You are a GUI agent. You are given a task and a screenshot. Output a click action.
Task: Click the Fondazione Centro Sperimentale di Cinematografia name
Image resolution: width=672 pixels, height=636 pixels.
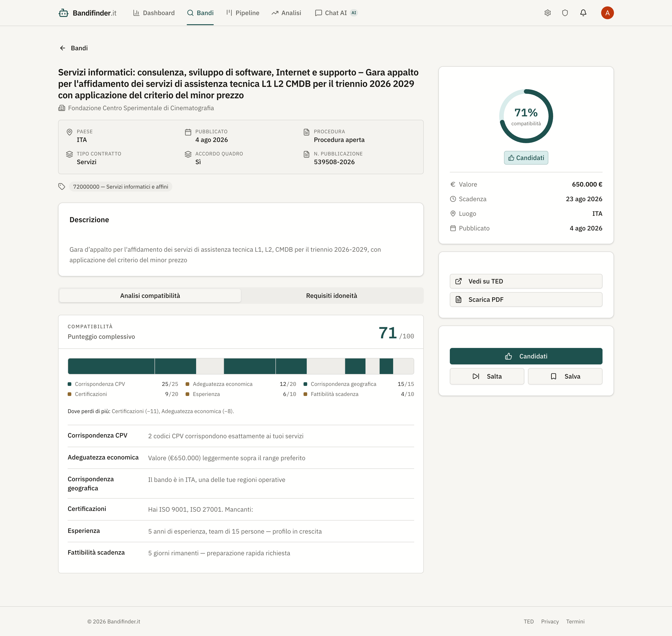tap(141, 108)
